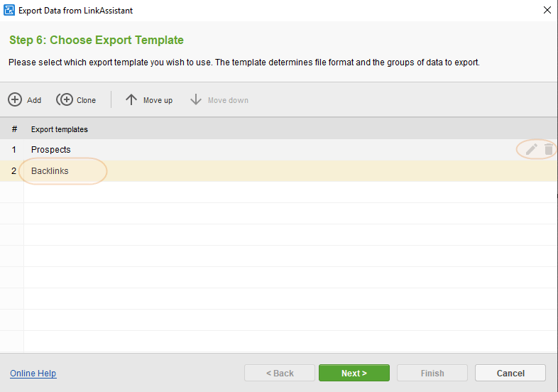Click the Move up arrow icon
The image size is (558, 392).
tap(131, 99)
